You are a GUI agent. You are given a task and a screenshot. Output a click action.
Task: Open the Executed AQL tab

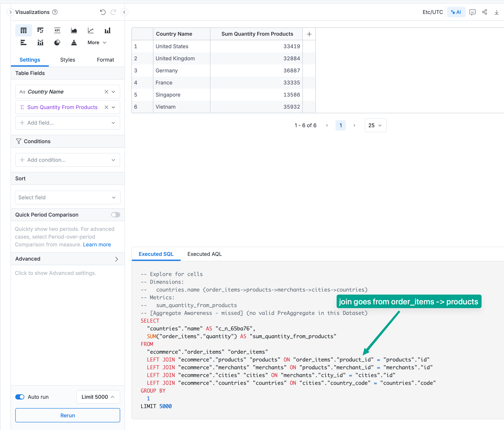204,254
